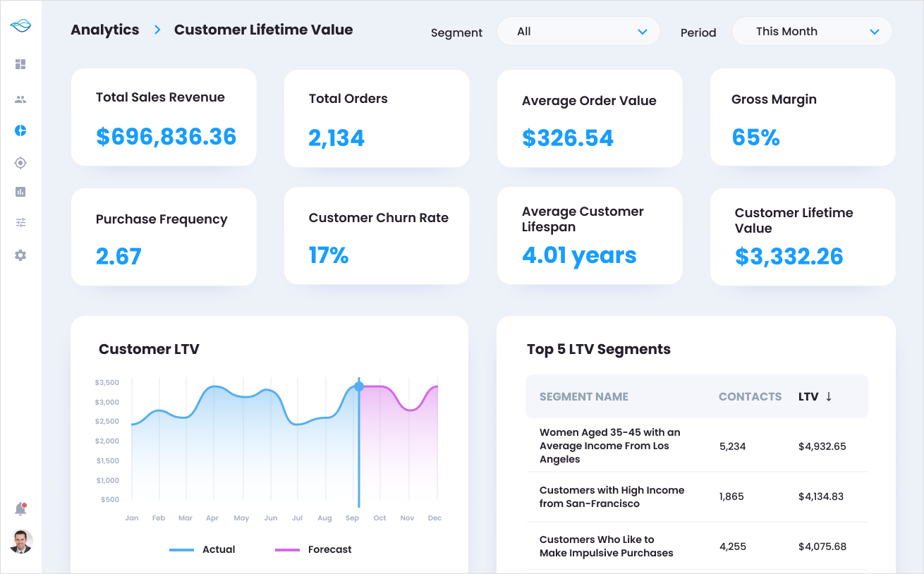Open the Period dropdown showing This Month
Screen dimensions: 924x574
point(812,32)
